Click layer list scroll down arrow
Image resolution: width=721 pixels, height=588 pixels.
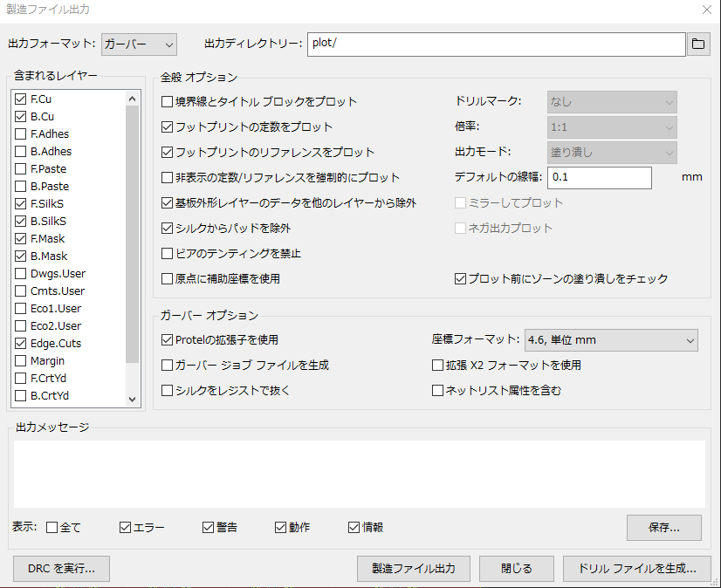(x=133, y=399)
